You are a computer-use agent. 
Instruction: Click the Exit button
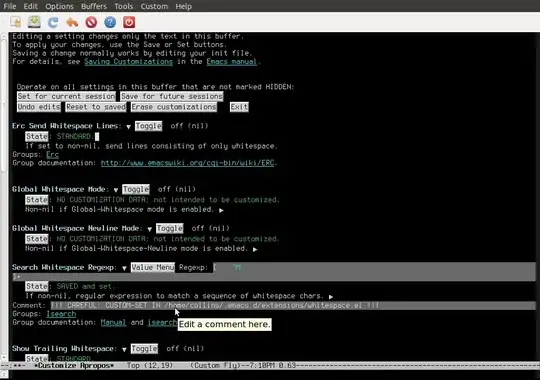(239, 107)
